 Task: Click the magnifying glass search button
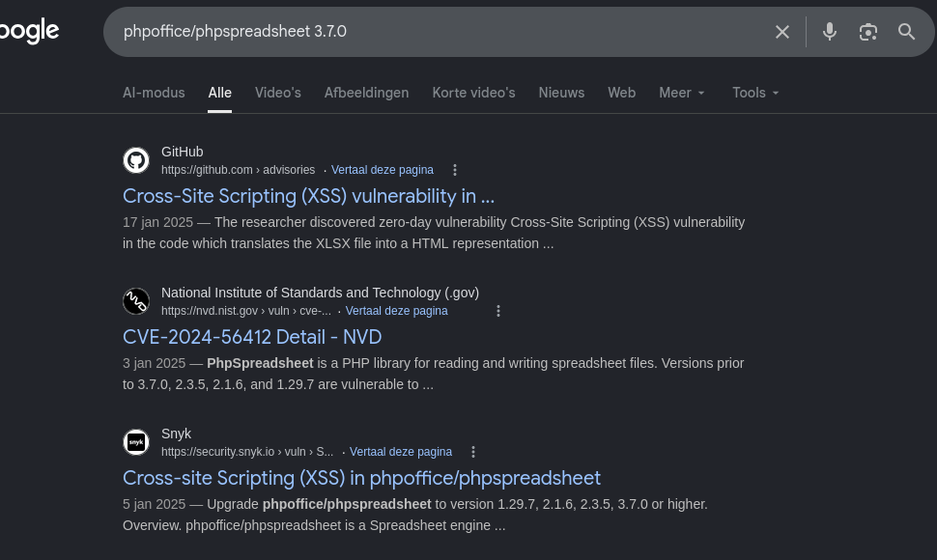tap(906, 32)
